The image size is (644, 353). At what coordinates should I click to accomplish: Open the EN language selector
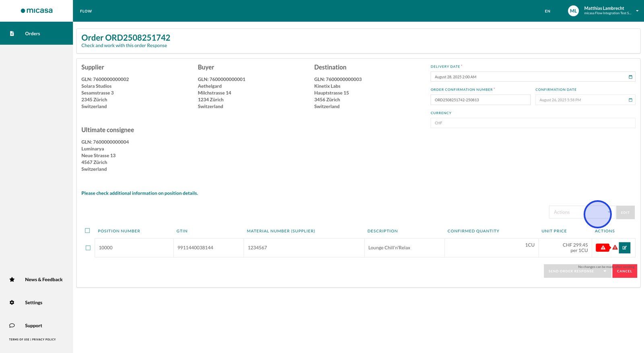click(547, 11)
